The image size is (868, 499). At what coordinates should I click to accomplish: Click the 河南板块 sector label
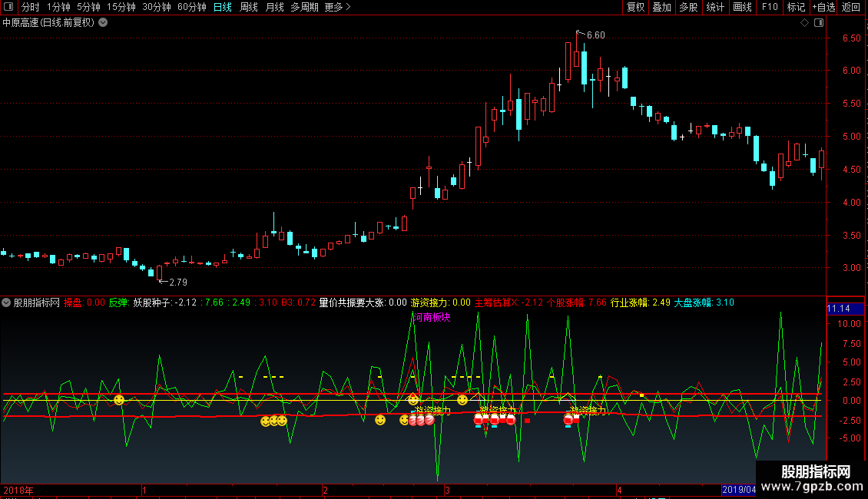point(432,318)
